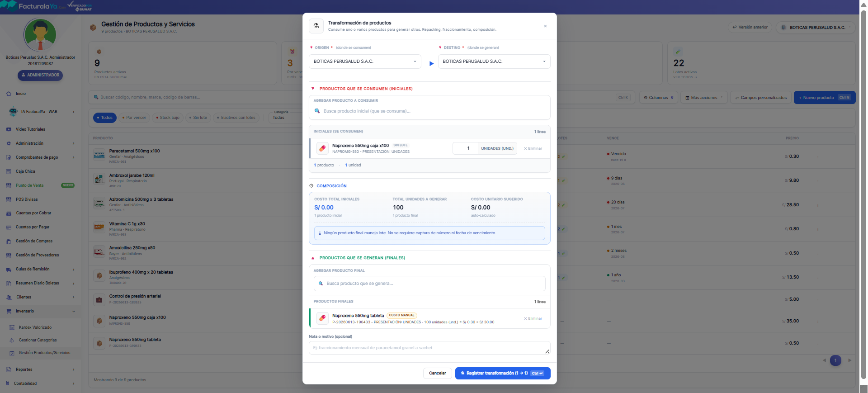Screen dimensions: 868x393
Task: Select the Sin lote filter chip
Action: pyautogui.click(x=198, y=118)
